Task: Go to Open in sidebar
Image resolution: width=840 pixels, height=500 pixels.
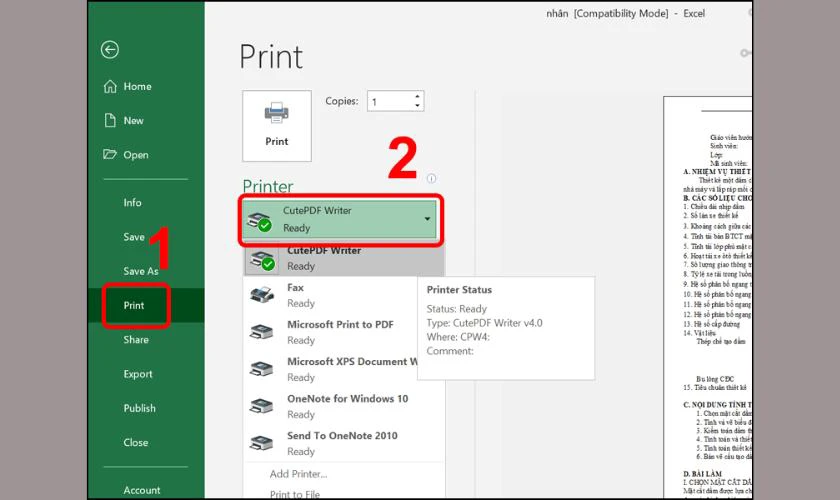Action: coord(146,155)
